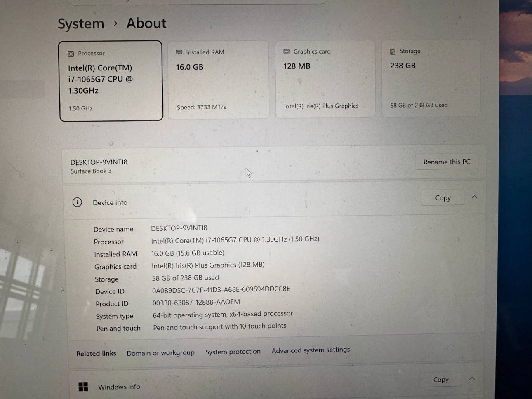Click "64-bit operating system, x64-based processor" text
Screen dimensions: 532x399
click(x=223, y=314)
